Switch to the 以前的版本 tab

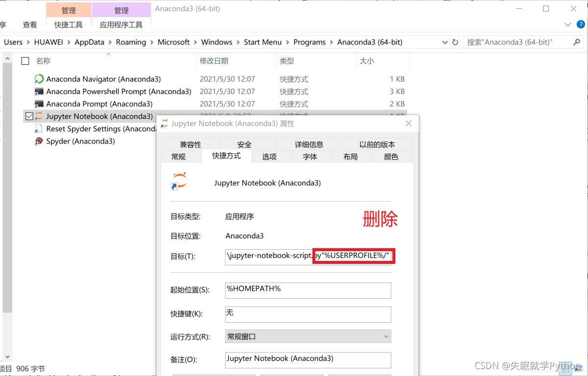[377, 144]
